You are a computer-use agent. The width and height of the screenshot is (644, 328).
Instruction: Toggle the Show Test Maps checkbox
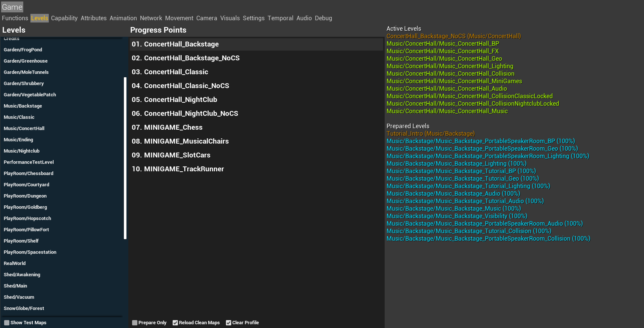(x=7, y=323)
